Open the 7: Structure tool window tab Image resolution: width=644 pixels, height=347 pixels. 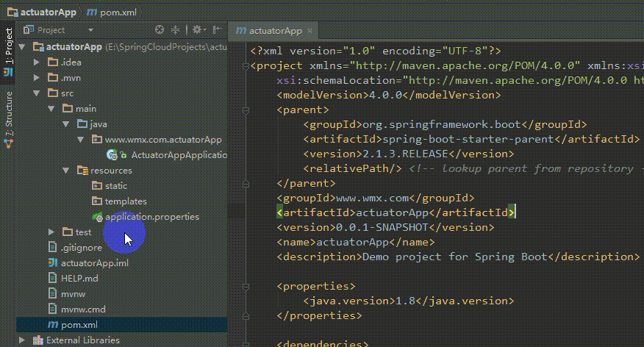(9, 120)
